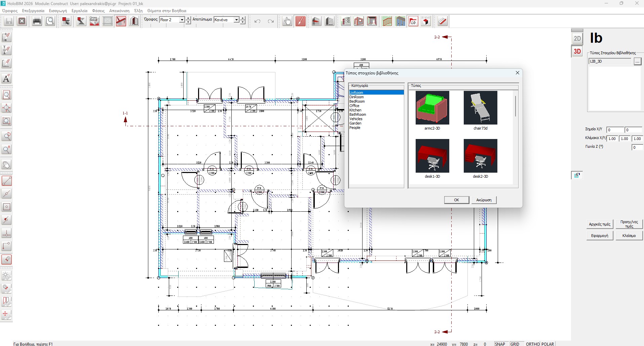The width and height of the screenshot is (644, 346).
Task: Open print preview magnifier icon
Action: [x=50, y=21]
